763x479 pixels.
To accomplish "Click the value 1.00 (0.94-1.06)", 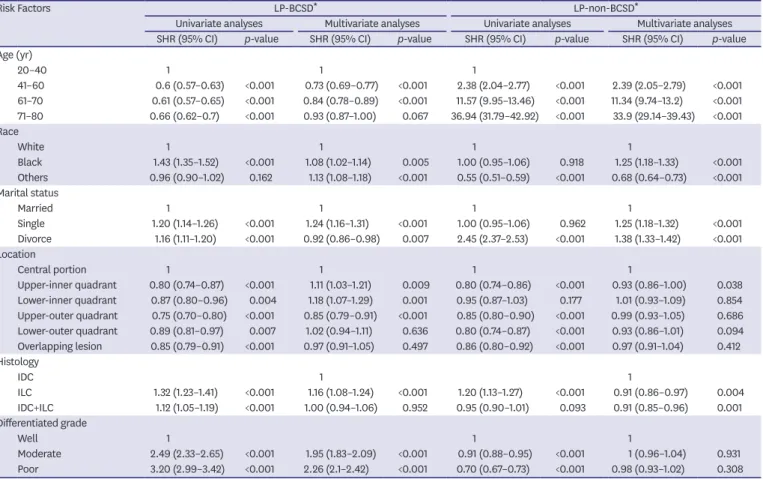I will point(341,408).
